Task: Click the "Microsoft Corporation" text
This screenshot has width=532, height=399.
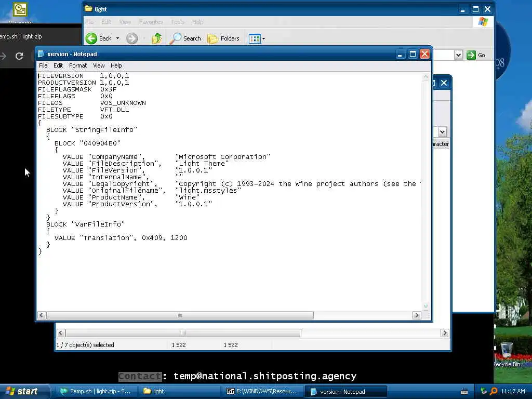Action: pyautogui.click(x=223, y=157)
